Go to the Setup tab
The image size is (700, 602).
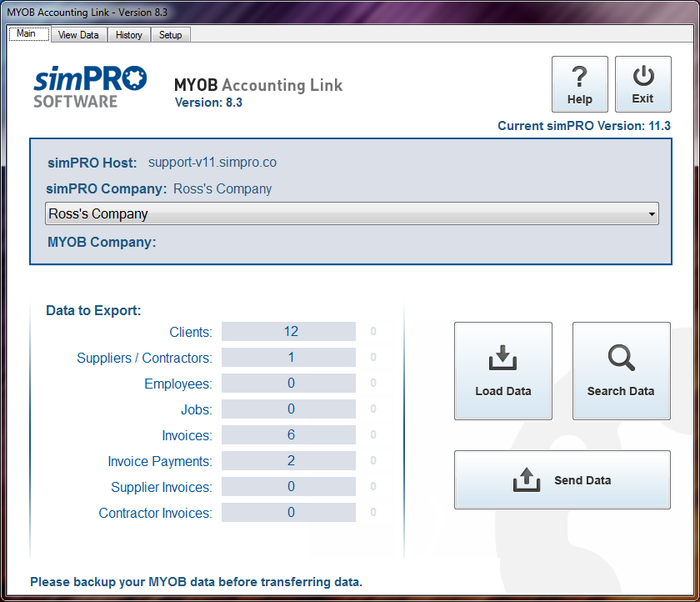click(170, 34)
